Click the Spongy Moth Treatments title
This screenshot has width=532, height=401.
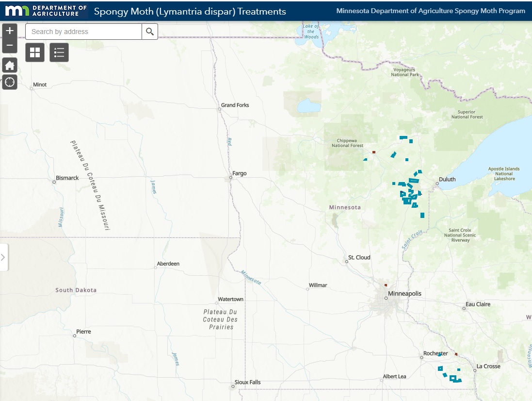click(x=190, y=11)
